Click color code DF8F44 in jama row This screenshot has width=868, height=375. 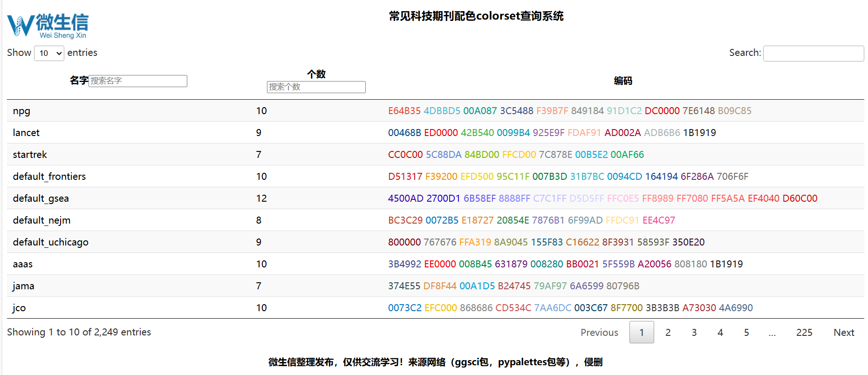440,286
